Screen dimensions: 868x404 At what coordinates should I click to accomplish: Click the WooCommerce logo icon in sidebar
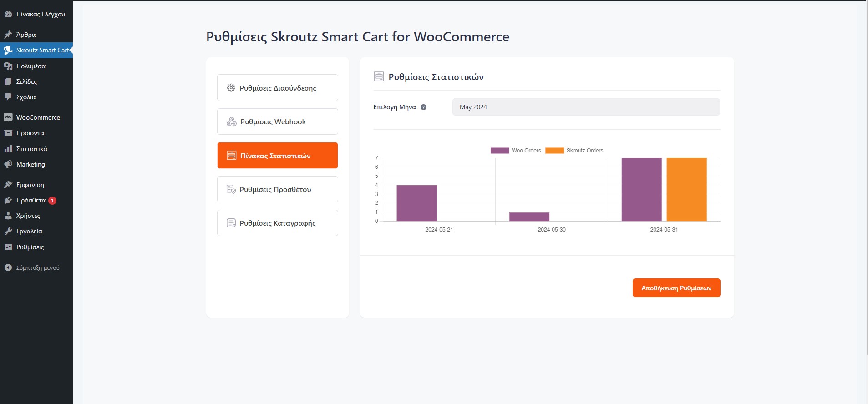pyautogui.click(x=8, y=117)
